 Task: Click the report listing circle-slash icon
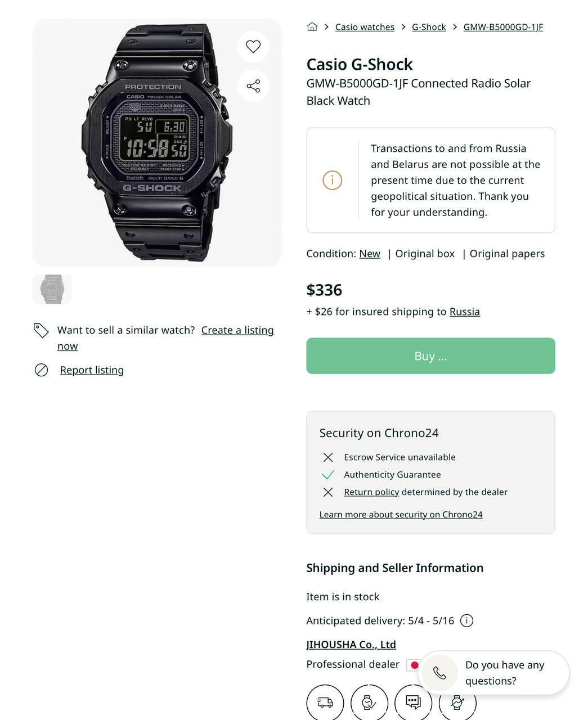pos(41,370)
